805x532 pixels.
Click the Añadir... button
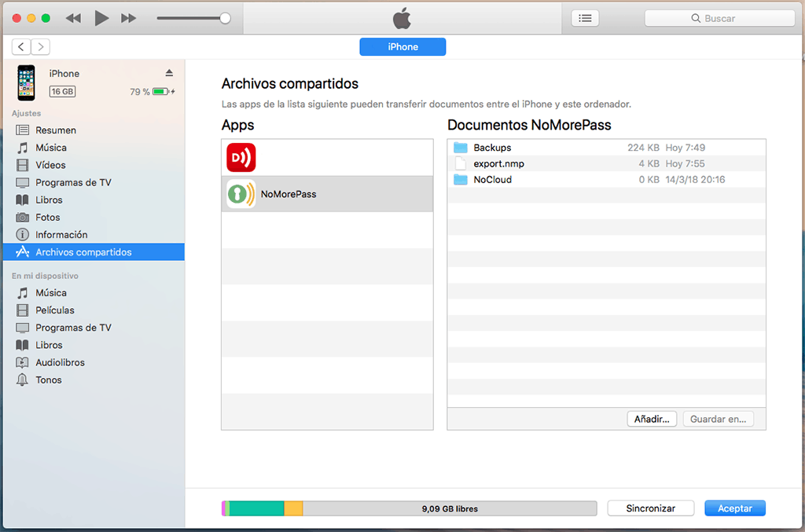[652, 419]
